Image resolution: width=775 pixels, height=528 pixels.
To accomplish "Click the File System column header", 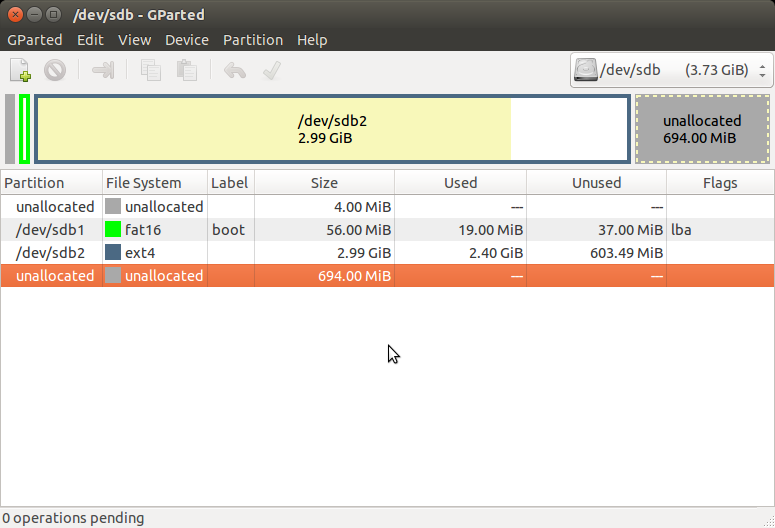I will click(155, 183).
